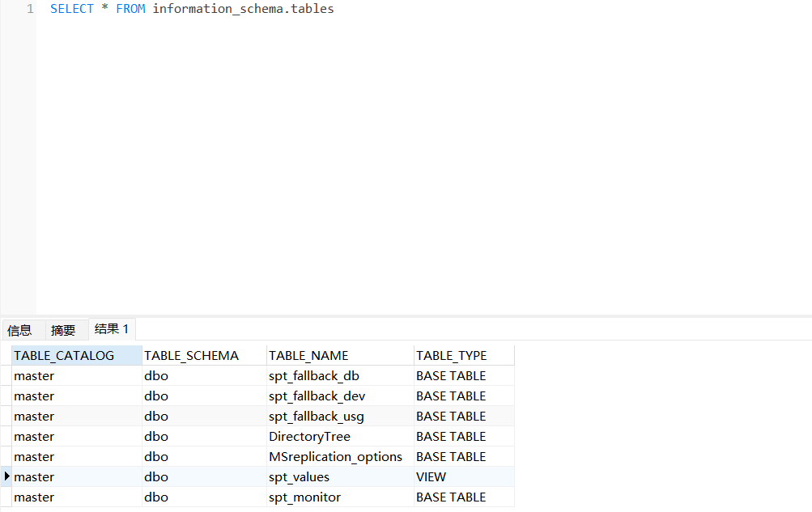Click the SELECT keyword in the query

click(x=71, y=9)
